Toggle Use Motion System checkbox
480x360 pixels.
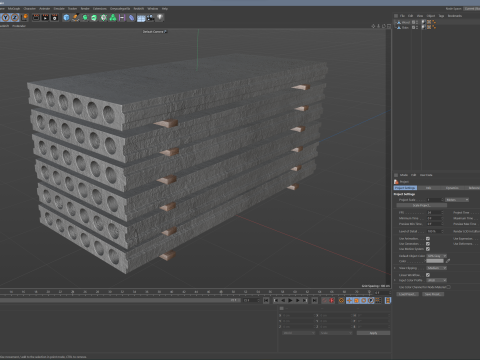pyautogui.click(x=428, y=249)
